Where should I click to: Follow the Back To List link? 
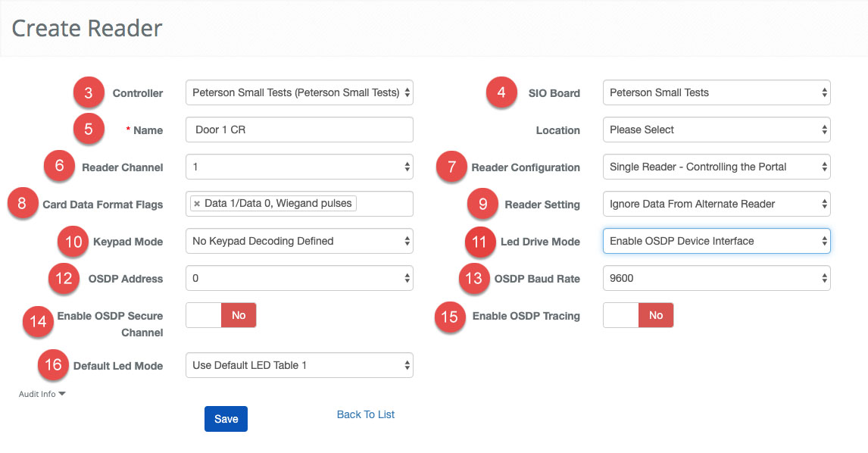pyautogui.click(x=366, y=414)
